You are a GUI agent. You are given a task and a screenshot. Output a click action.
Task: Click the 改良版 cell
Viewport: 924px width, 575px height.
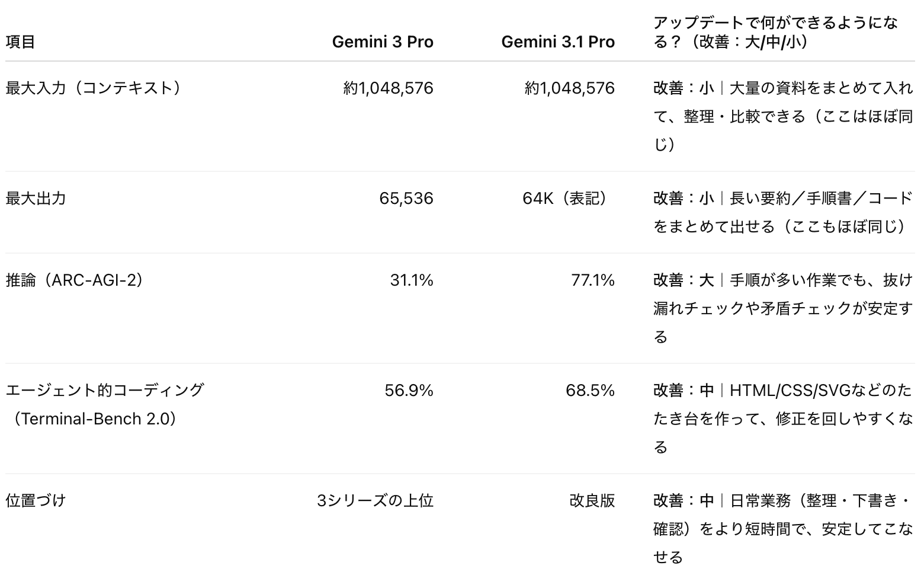[592, 501]
